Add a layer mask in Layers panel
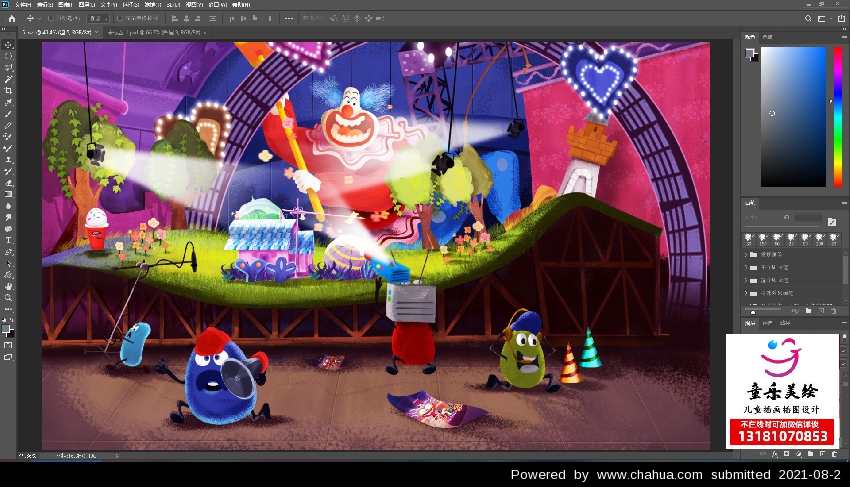850x487 pixels. [x=787, y=454]
